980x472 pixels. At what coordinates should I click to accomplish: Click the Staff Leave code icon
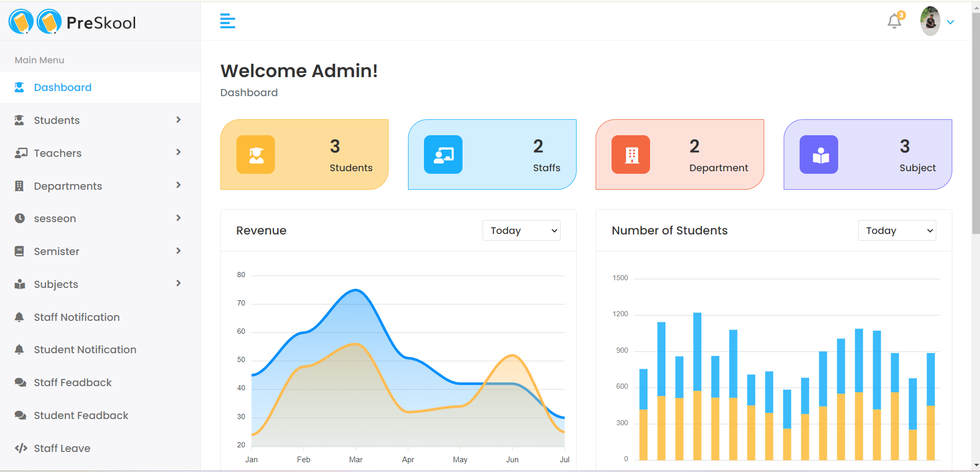click(20, 448)
